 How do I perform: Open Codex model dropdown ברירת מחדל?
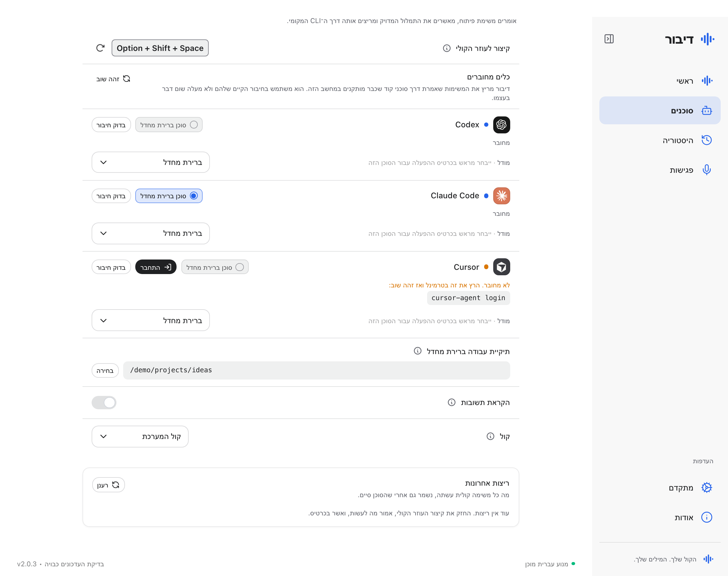point(150,162)
